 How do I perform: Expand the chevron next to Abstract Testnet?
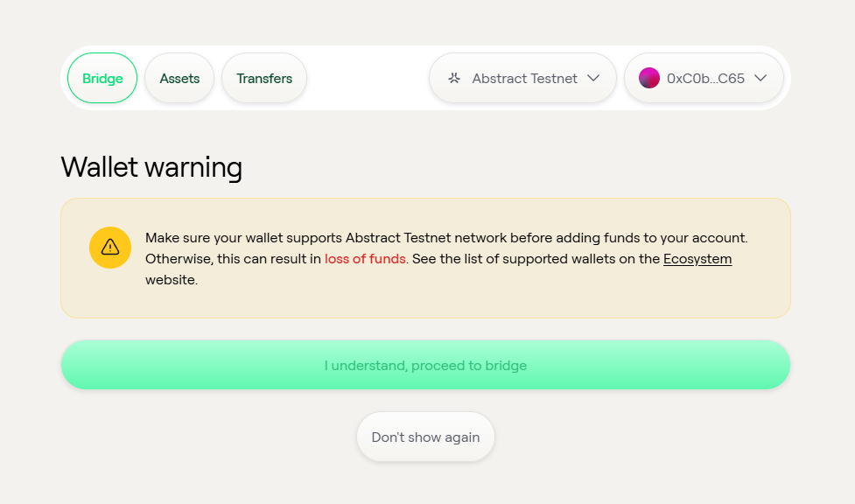point(593,78)
